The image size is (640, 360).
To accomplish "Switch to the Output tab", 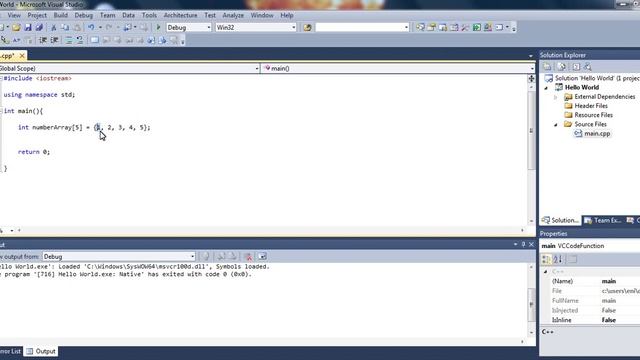I will [x=41, y=351].
